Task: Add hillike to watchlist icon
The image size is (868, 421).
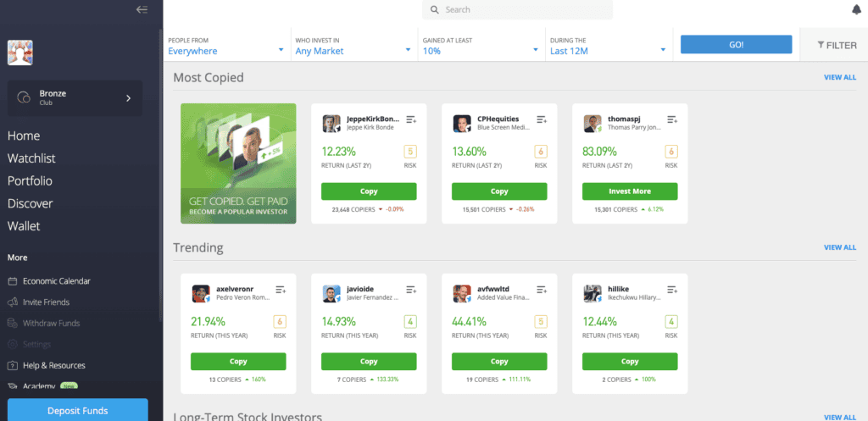Action: [x=672, y=290]
